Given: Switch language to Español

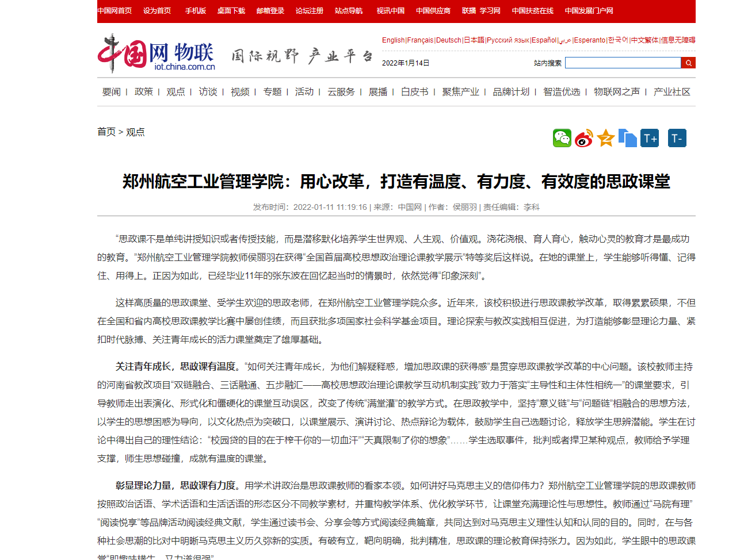Looking at the screenshot, I should click(544, 40).
